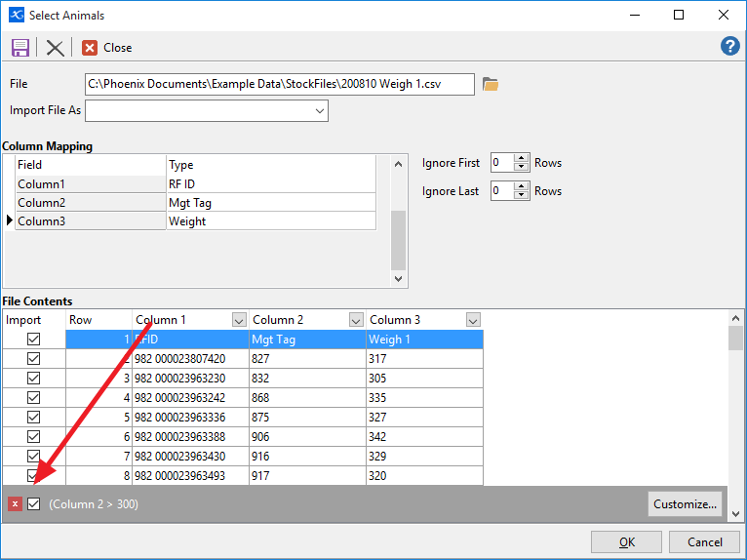This screenshot has width=747, height=560.
Task: Click the Ignore Last number field
Action: pos(502,191)
